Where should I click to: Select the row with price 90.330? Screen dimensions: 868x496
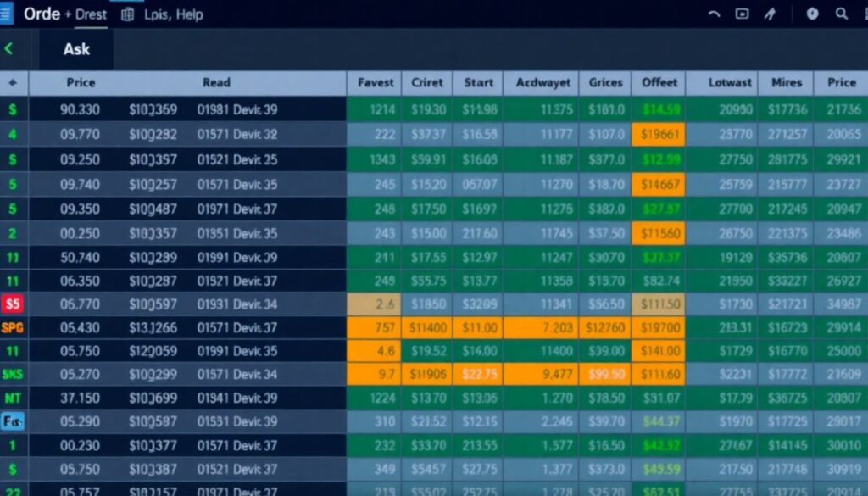pyautogui.click(x=81, y=109)
